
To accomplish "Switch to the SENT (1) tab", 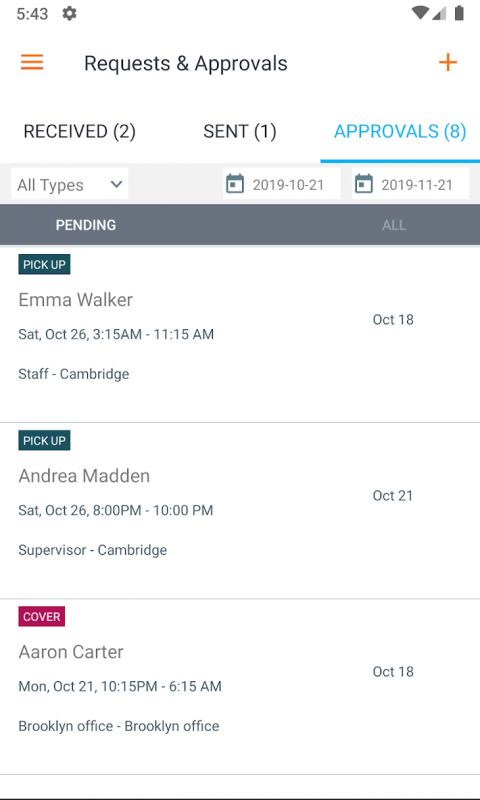I will pos(240,132).
